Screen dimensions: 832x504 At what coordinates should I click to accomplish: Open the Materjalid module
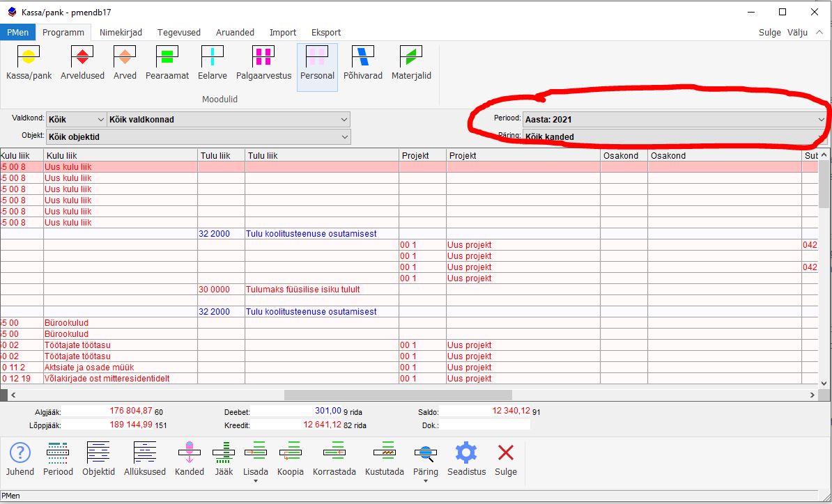411,63
